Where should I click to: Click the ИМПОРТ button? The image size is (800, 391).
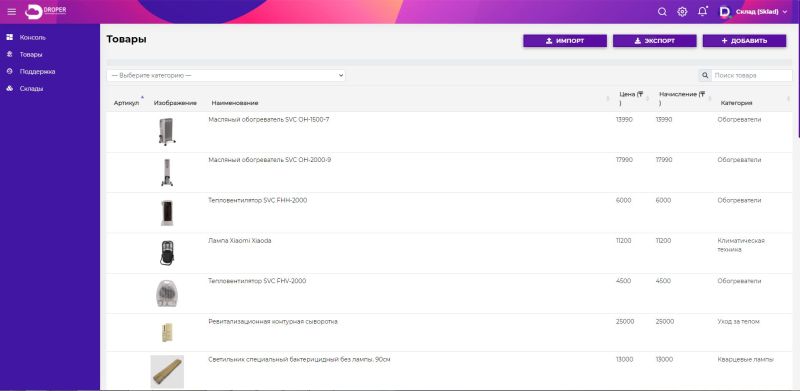(x=565, y=41)
